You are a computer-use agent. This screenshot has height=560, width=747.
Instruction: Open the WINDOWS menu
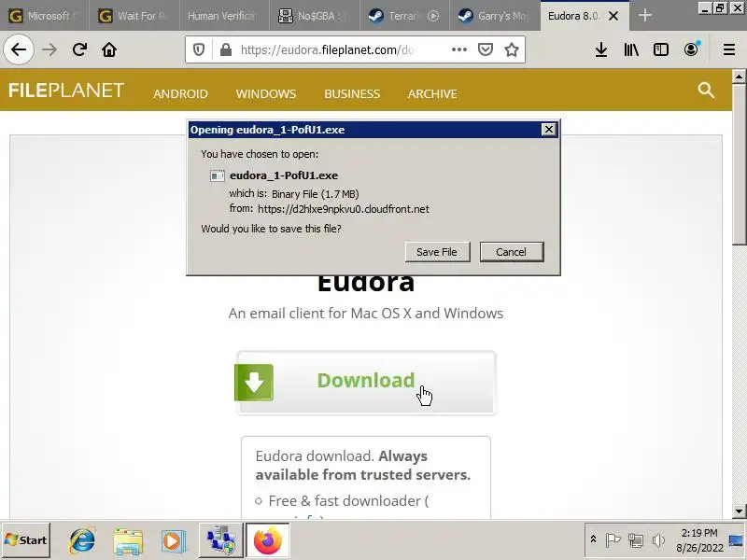pos(266,94)
